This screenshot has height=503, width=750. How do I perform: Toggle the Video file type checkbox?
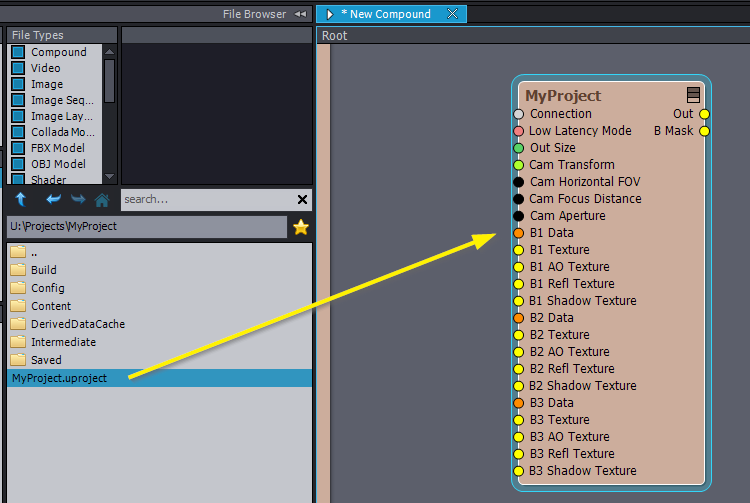tap(18, 68)
